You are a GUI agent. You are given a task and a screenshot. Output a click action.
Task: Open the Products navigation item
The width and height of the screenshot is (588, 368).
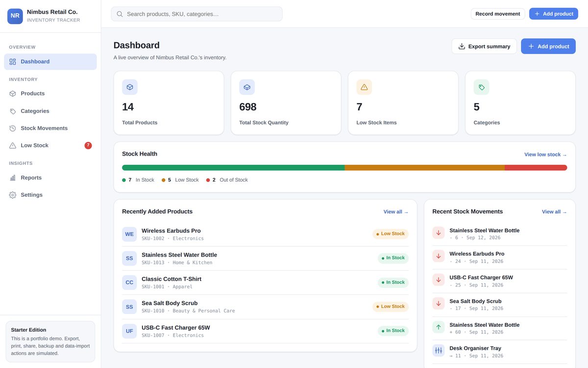coord(50,94)
